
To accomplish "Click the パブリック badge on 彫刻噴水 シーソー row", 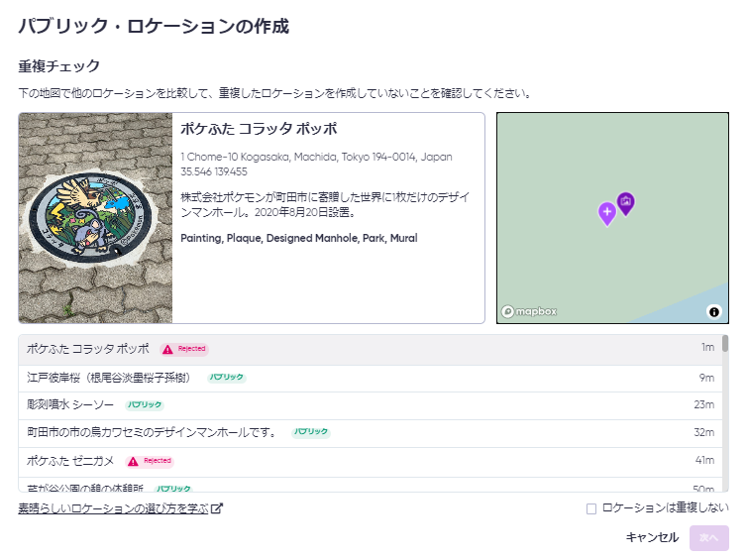I will point(145,404).
